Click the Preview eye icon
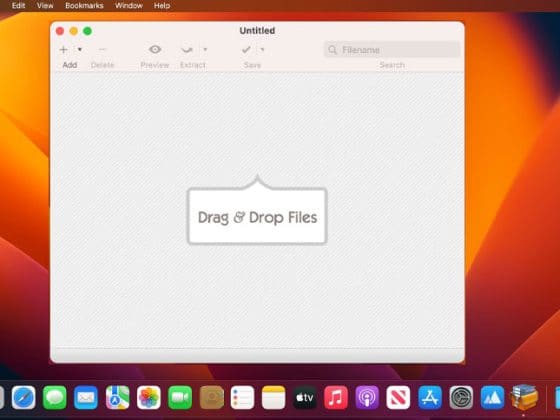This screenshot has height=420, width=560. pyautogui.click(x=155, y=49)
